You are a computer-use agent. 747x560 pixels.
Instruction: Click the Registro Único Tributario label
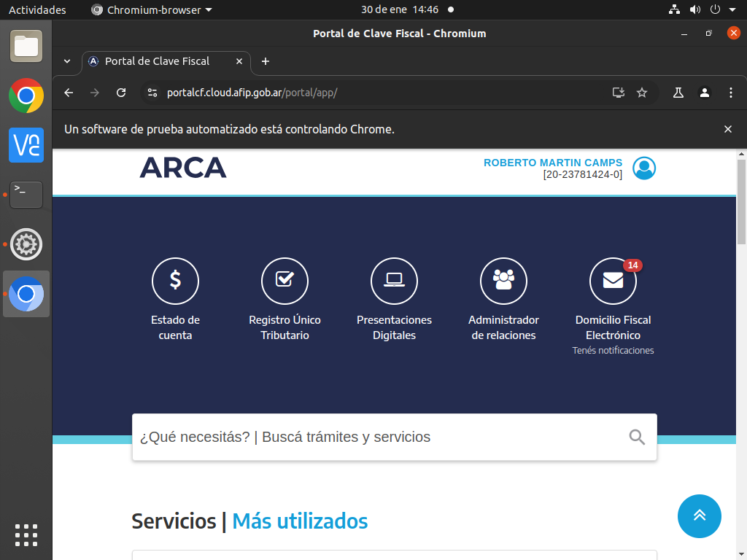click(x=285, y=327)
